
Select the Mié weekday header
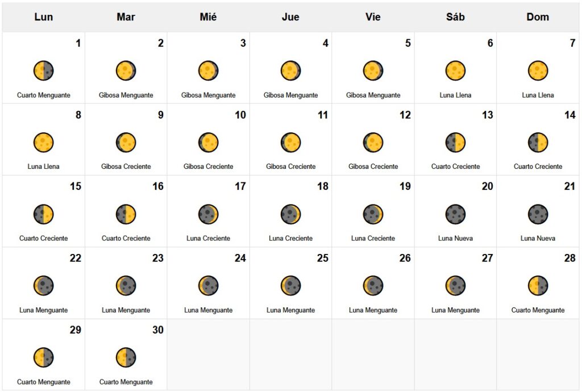pos(209,17)
